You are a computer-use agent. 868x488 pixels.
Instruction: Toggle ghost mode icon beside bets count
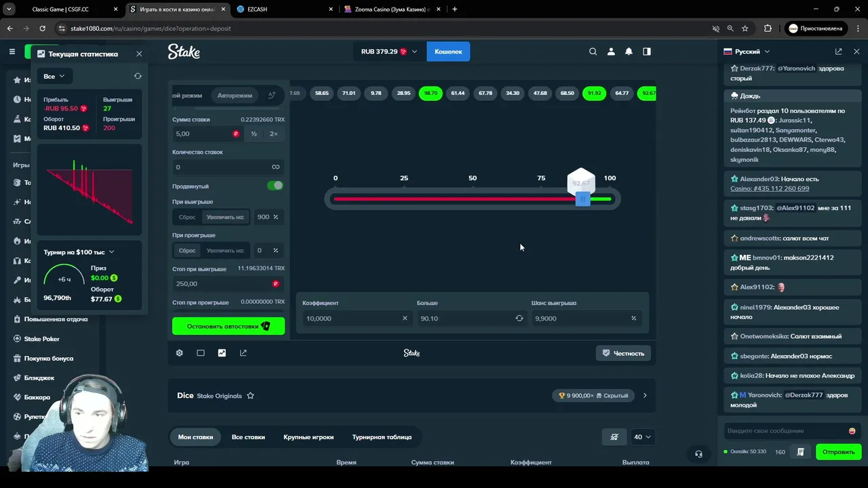click(614, 437)
